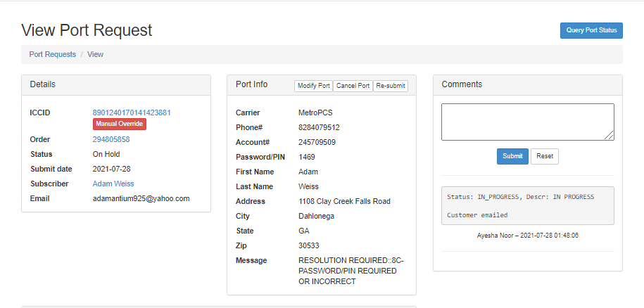The image size is (644, 308).
Task: Click the Subscriber field label
Action: [49, 184]
